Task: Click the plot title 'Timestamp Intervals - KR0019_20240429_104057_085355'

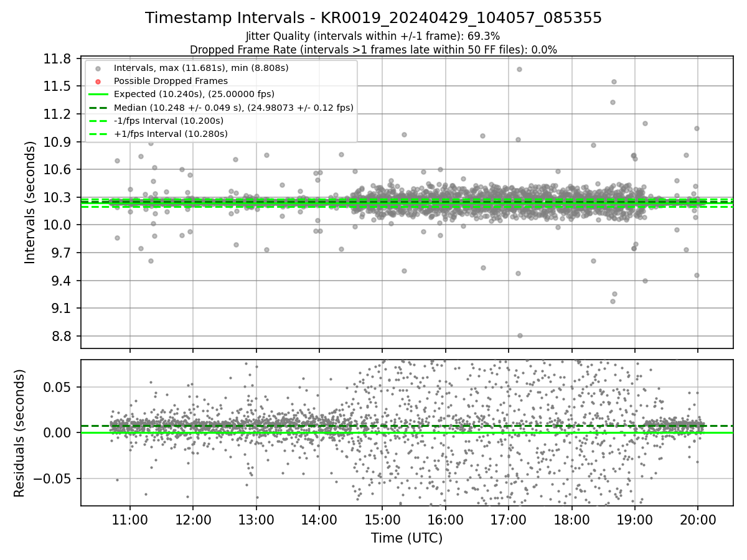Action: tap(374, 18)
